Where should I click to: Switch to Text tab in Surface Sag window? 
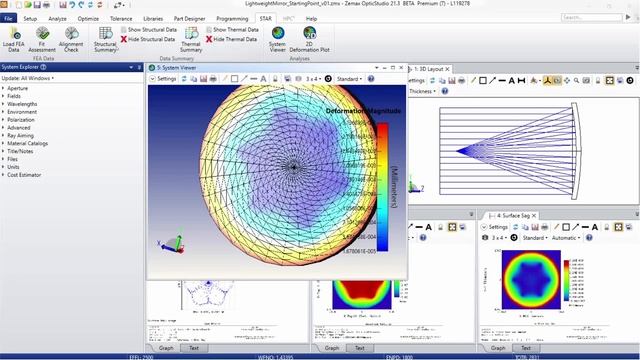(526, 348)
